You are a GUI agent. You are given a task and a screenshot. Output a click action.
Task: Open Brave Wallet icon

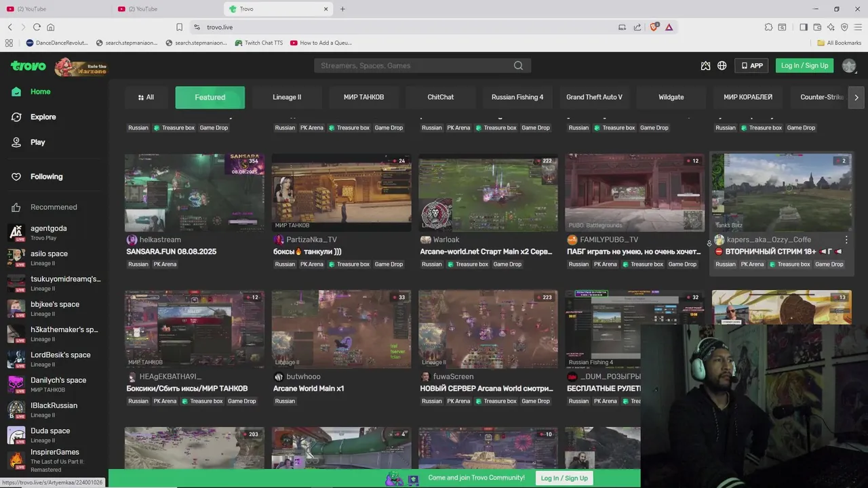coord(817,27)
